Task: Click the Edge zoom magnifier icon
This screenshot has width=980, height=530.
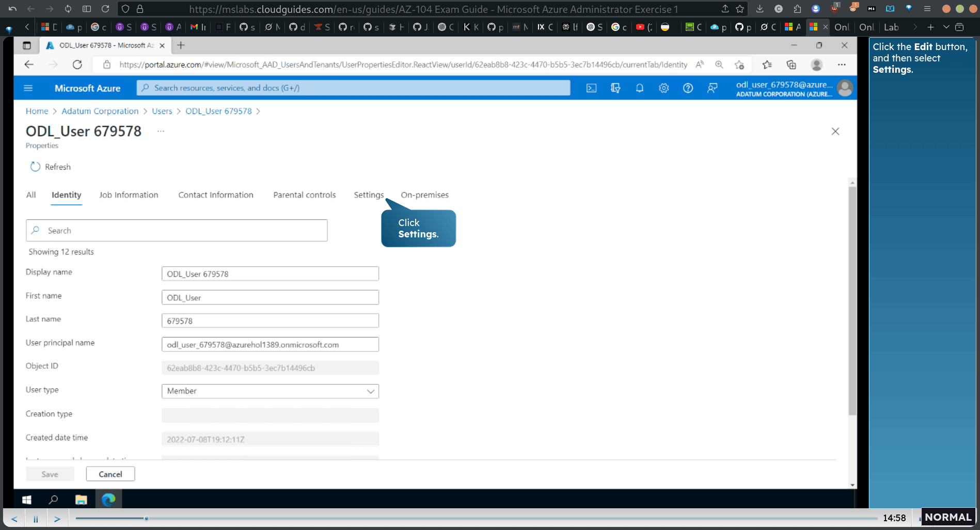Action: pos(719,65)
